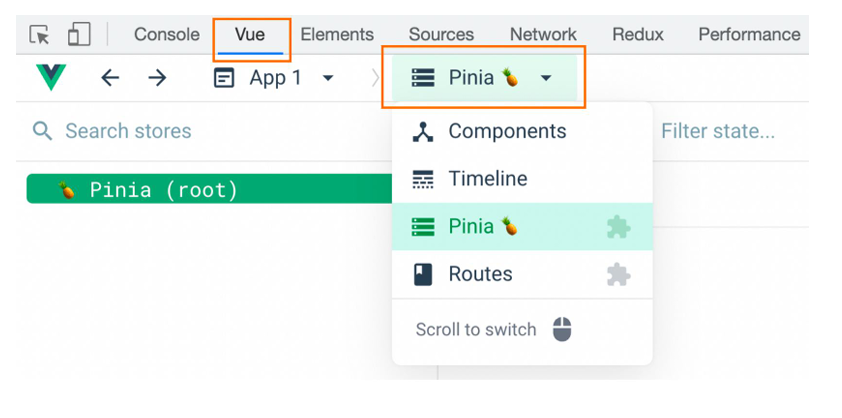Open the Sources tab
The height and width of the screenshot is (418, 842).
click(441, 34)
